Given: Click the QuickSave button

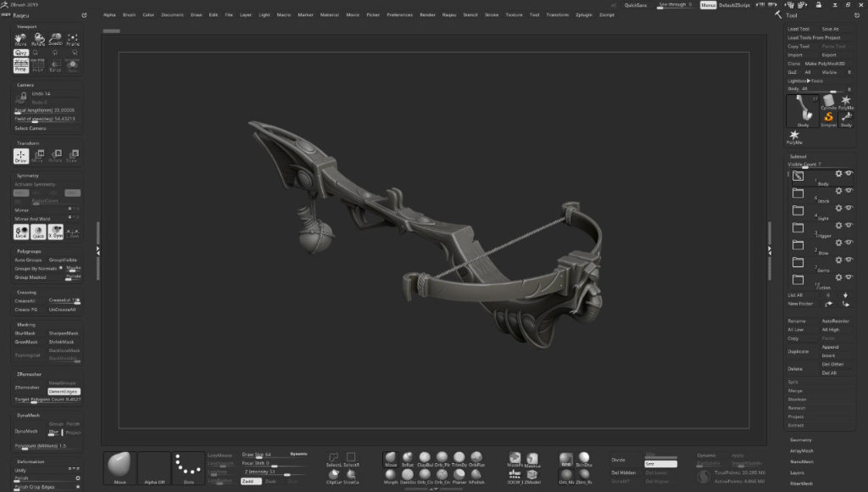Looking at the screenshot, I should coord(636,5).
